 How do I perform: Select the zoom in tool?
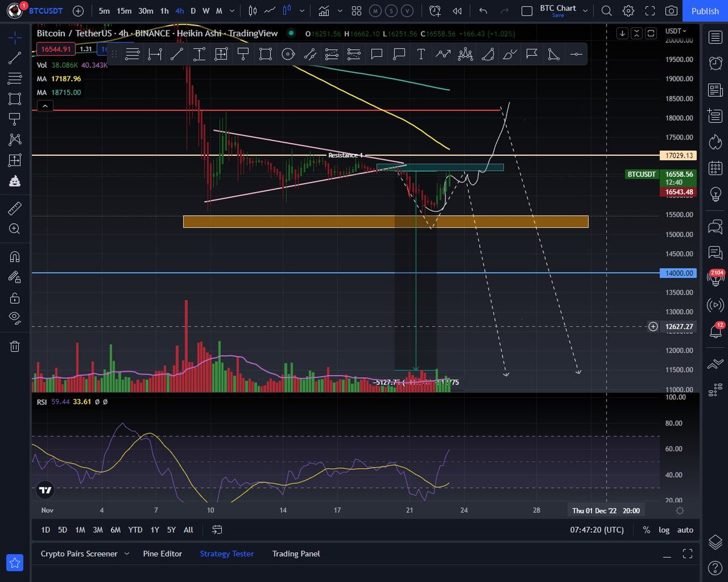pos(15,229)
